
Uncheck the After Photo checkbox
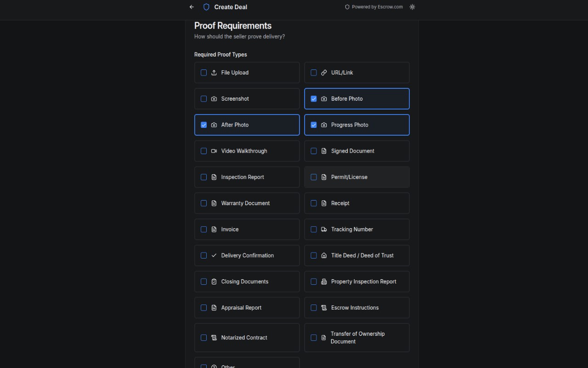click(204, 125)
